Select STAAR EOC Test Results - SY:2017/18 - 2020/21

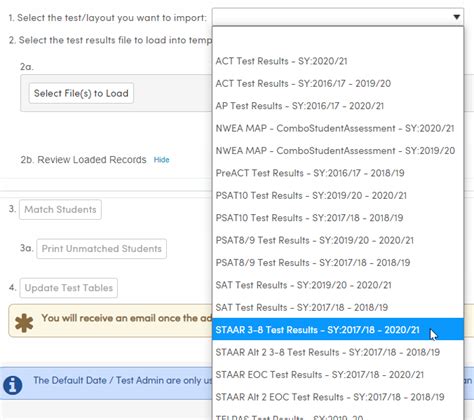tap(338, 375)
